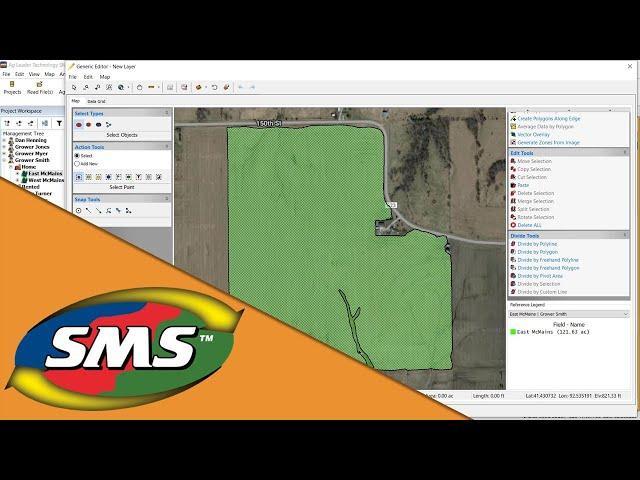Viewport: 640px width, 480px height.
Task: Collapse the Divide Tools panel
Action: [625, 236]
